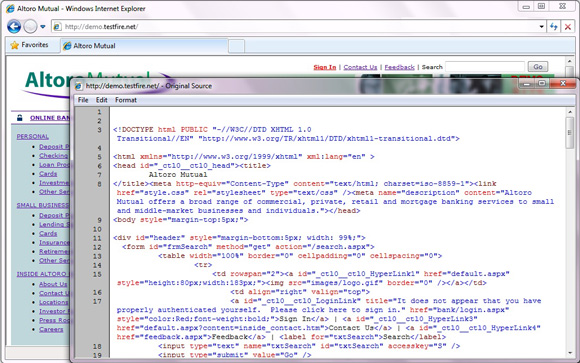
Task: Click scroll up arrow of browser page
Action: click(x=570, y=61)
